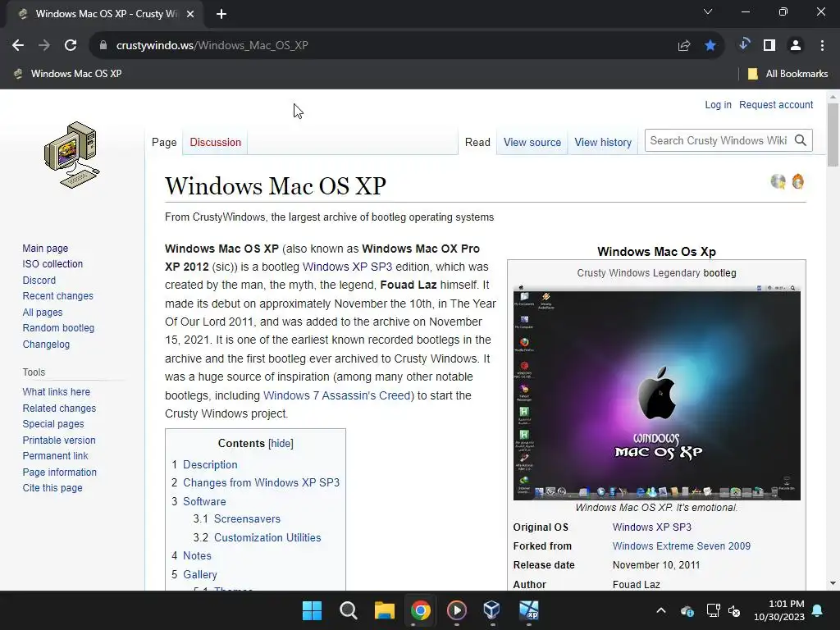Open Changelog sidebar link
The height and width of the screenshot is (630, 840).
point(46,344)
